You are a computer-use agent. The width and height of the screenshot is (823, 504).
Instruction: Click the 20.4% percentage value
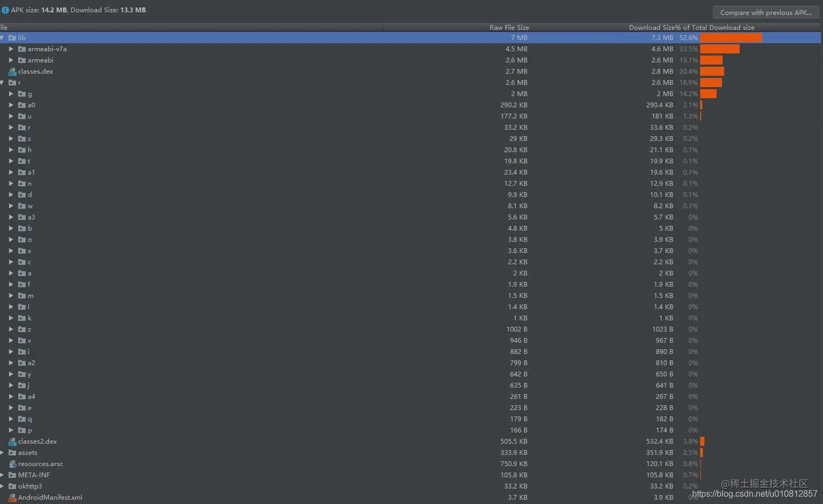coord(689,71)
